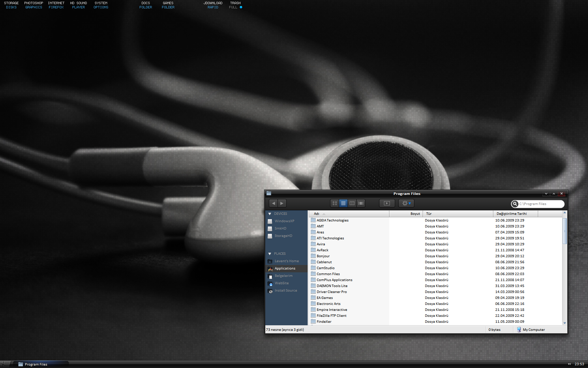588x368 pixels.
Task: Click the date 07.04.2009 15:09
Action: (510, 232)
